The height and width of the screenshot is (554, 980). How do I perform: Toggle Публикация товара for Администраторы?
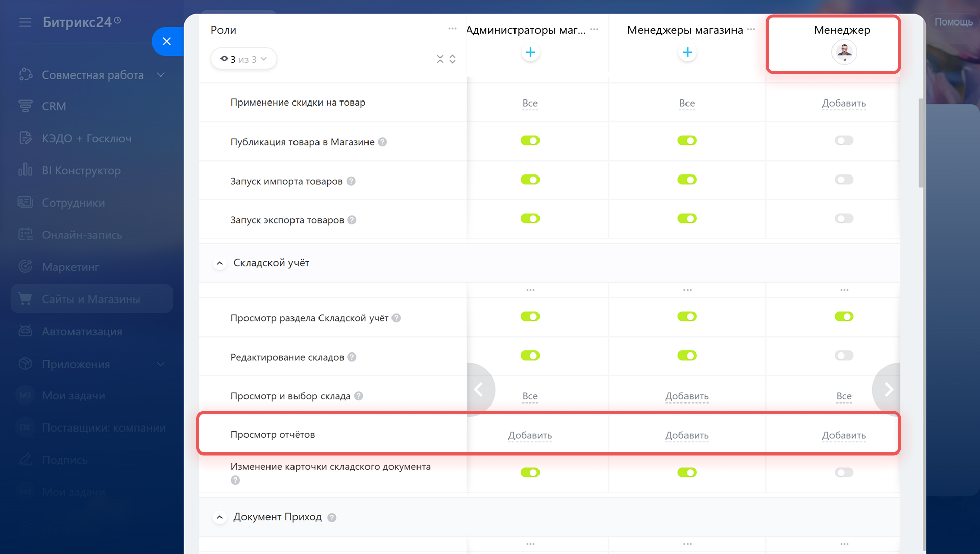coord(530,140)
